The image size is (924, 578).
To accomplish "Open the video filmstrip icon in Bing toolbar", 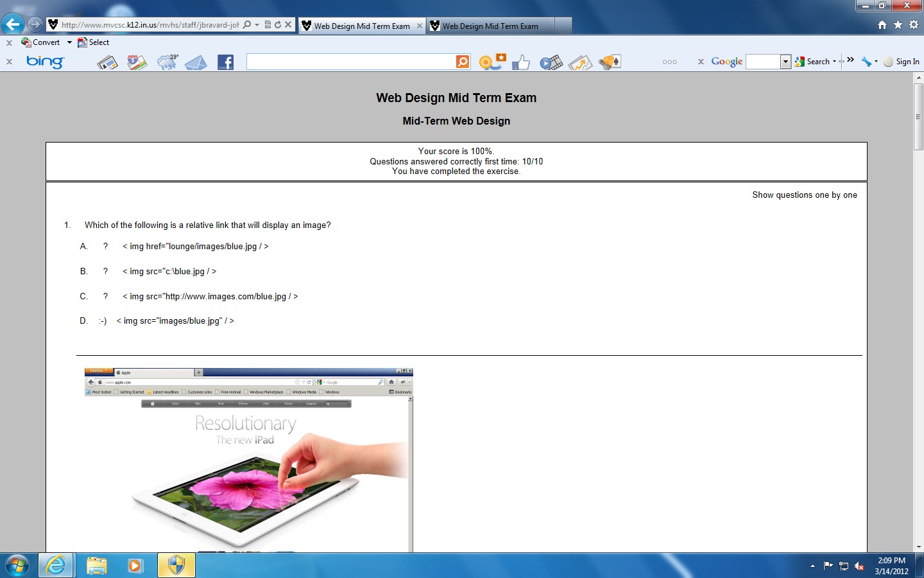I will tap(551, 62).
